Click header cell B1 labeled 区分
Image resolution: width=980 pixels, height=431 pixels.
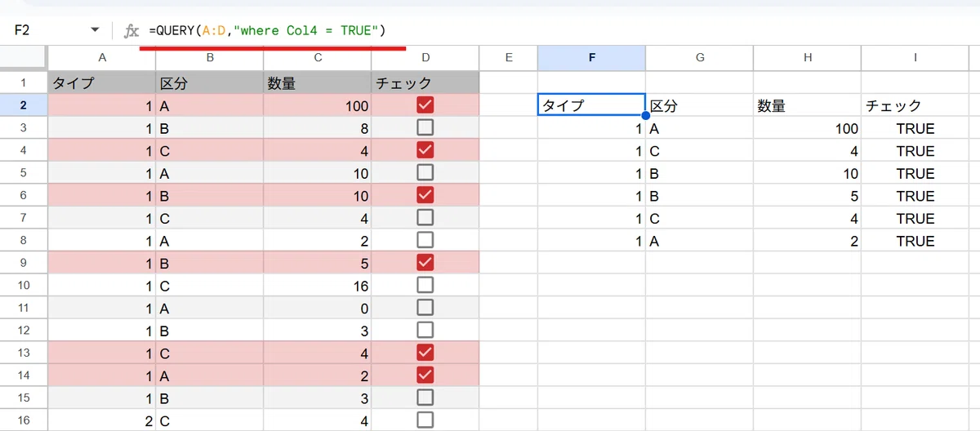pos(210,82)
